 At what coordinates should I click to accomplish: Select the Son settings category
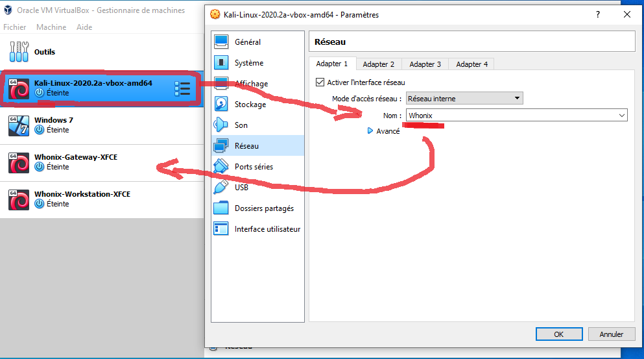click(x=258, y=125)
